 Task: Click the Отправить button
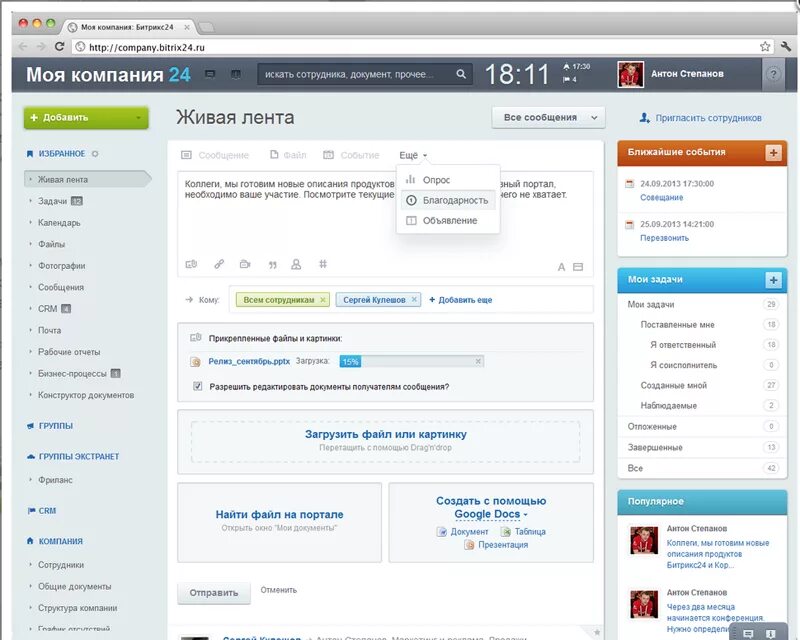(x=214, y=593)
